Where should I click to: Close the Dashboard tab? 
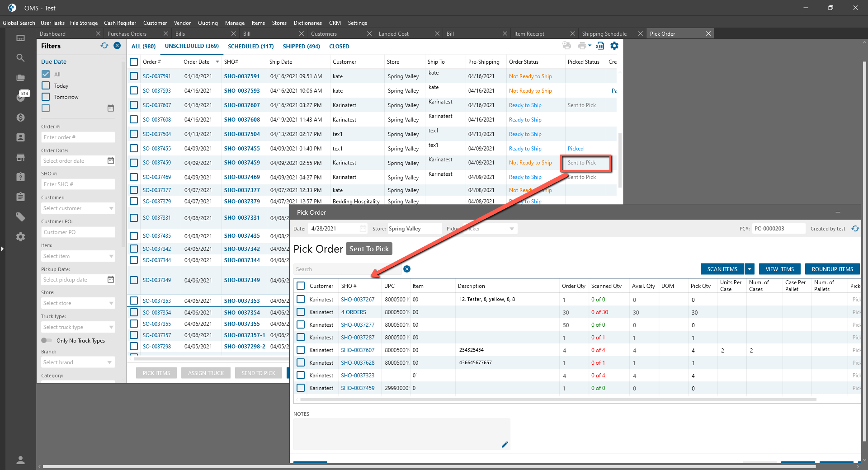point(98,33)
